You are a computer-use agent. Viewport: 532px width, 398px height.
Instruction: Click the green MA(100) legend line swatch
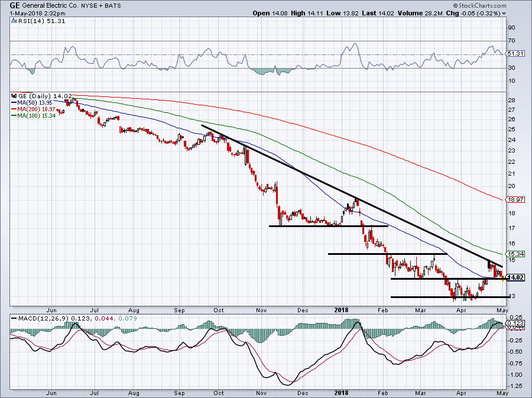coord(14,116)
